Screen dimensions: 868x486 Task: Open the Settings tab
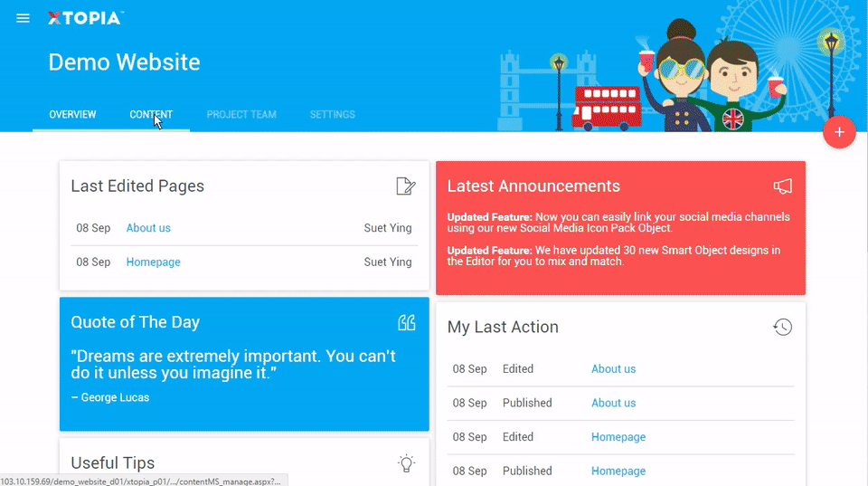click(332, 115)
